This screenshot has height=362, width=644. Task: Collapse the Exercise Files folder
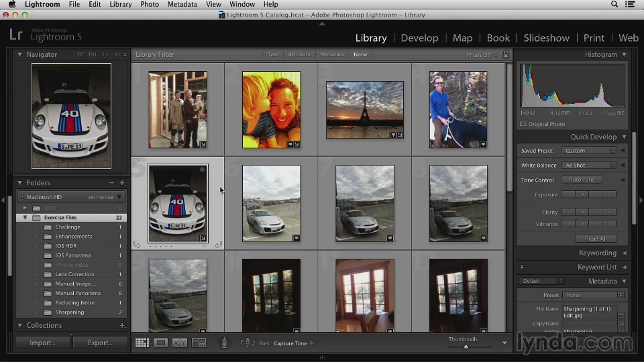coord(25,217)
